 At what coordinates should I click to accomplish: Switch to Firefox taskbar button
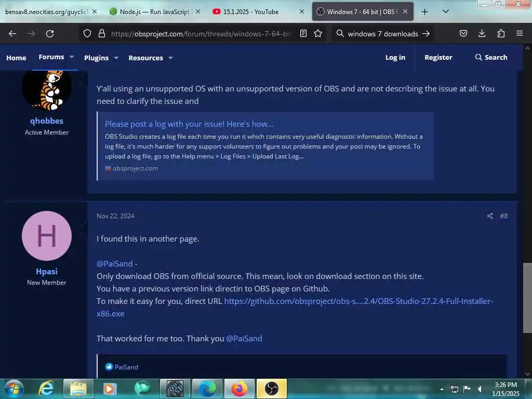tap(239, 389)
